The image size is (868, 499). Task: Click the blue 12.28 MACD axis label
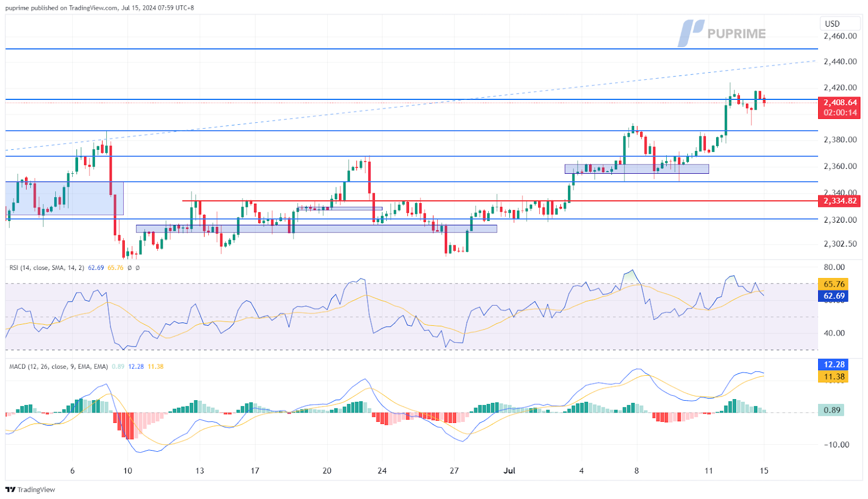coord(833,364)
